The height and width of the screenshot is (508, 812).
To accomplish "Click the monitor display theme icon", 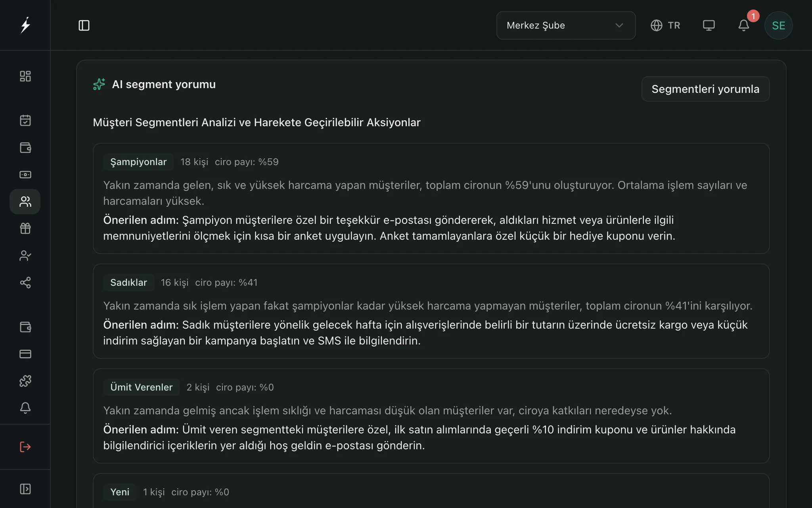I will (x=709, y=25).
